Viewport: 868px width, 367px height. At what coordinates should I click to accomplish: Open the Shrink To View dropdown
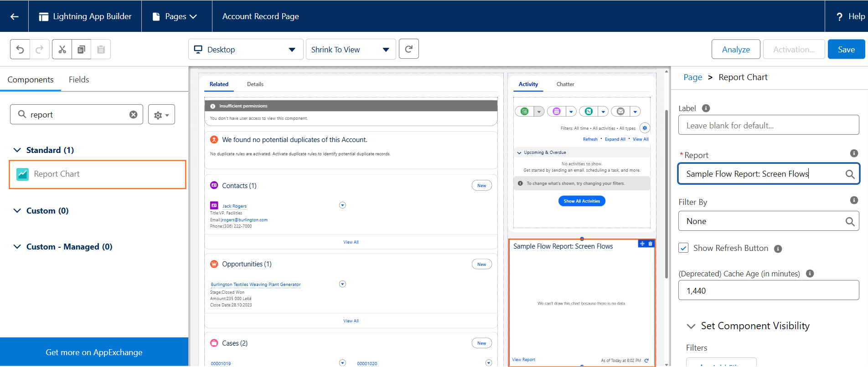pyautogui.click(x=351, y=49)
